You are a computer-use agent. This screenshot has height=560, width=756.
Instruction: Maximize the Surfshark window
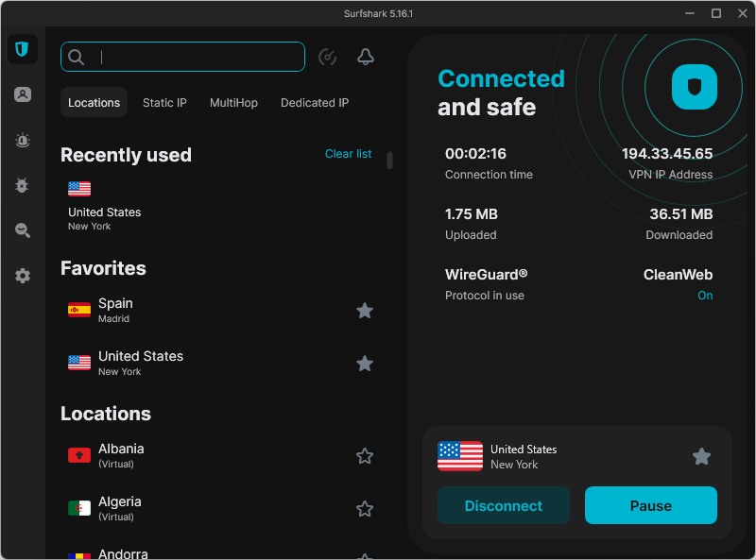716,13
